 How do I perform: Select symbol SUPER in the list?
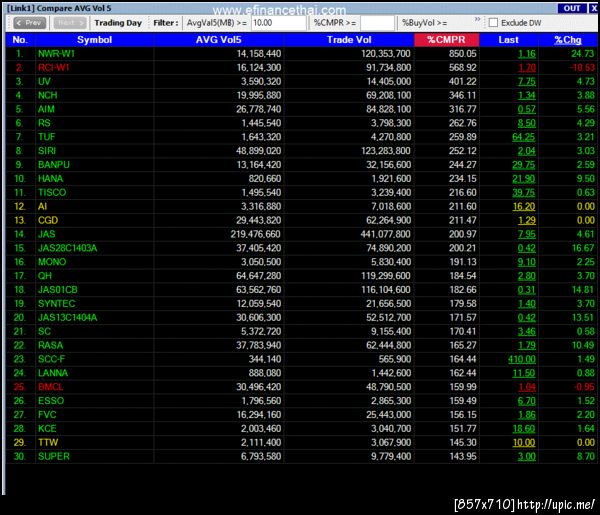tap(54, 456)
